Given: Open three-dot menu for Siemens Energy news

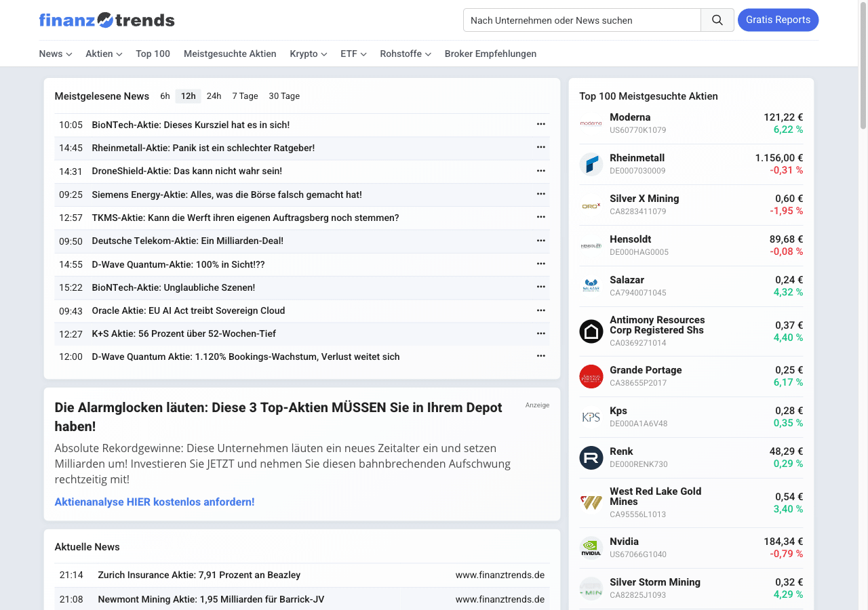Looking at the screenshot, I should [541, 194].
